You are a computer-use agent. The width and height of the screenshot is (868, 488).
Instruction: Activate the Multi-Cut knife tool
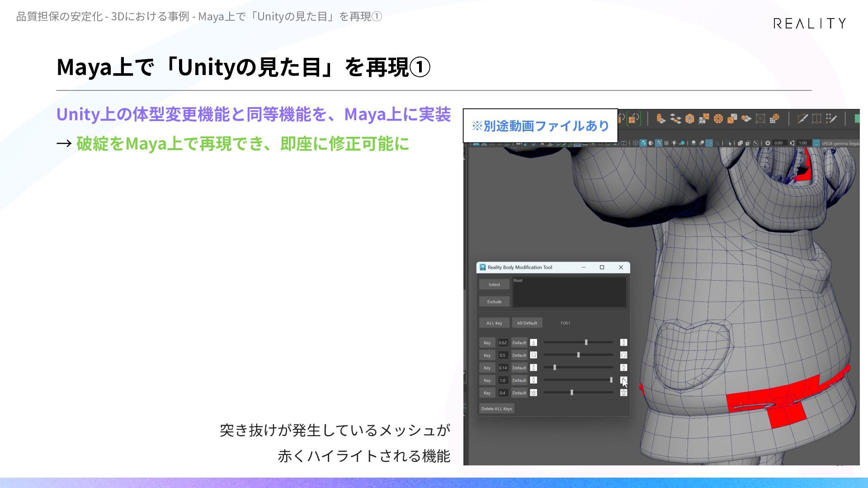click(802, 118)
